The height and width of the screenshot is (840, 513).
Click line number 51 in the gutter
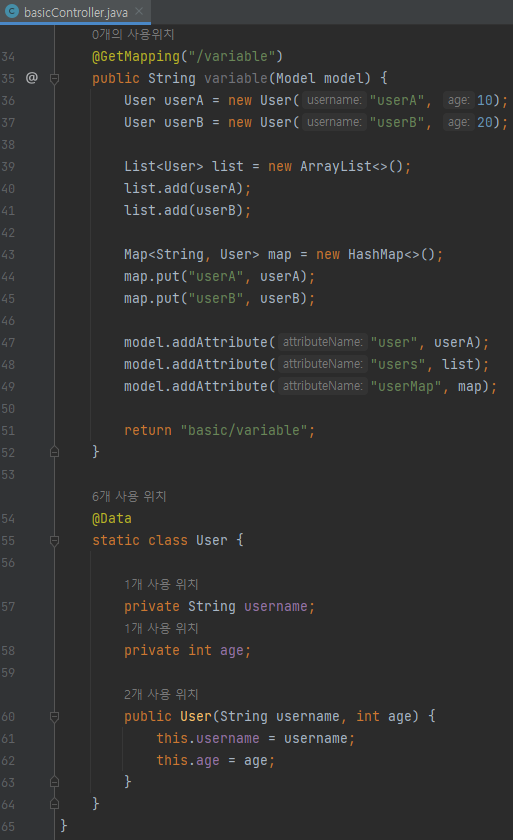click(x=8, y=430)
